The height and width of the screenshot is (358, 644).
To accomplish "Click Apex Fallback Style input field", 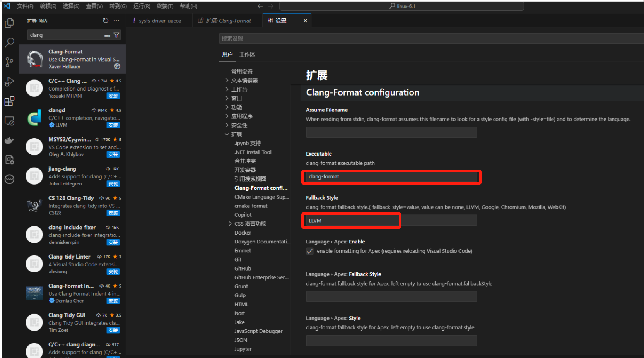I will [x=391, y=297].
